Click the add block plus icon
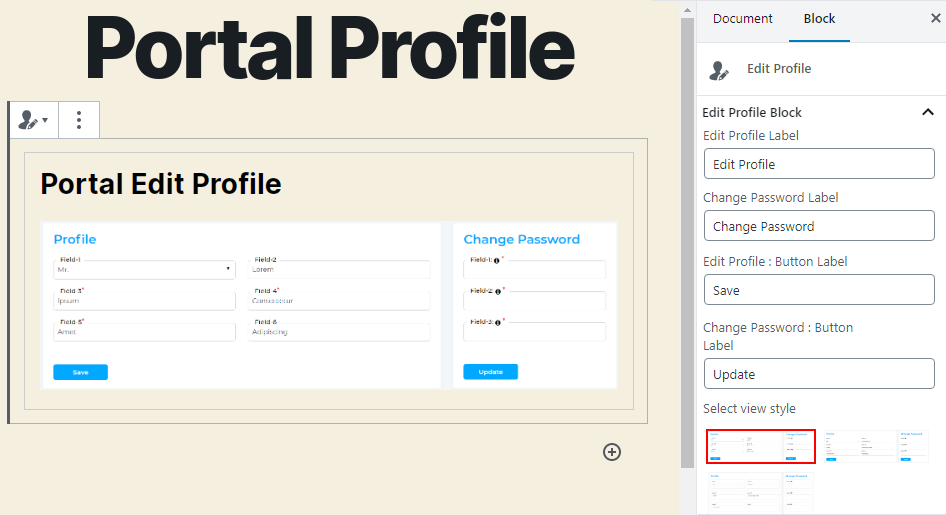Screen dimensions: 946x515 (612, 452)
